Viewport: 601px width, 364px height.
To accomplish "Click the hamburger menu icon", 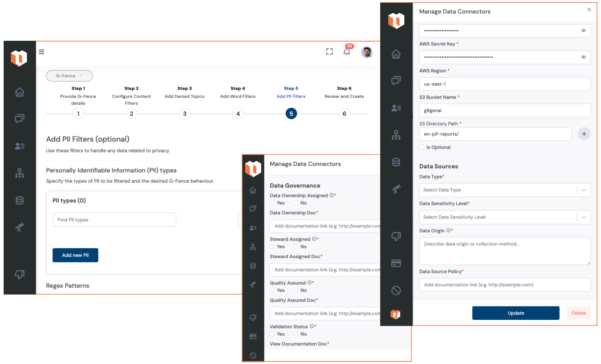I will pyautogui.click(x=42, y=52).
